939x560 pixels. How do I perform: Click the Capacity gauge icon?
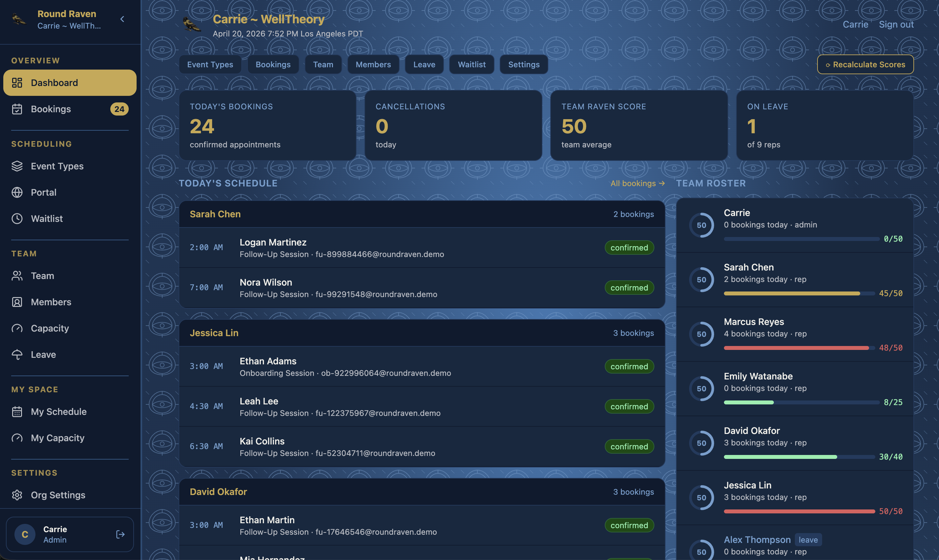17,328
